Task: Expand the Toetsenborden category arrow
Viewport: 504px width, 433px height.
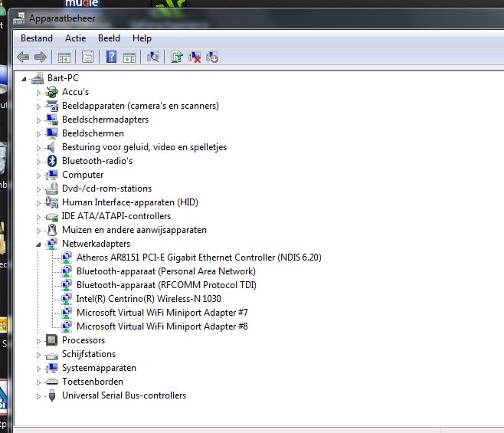Action: 38,382
